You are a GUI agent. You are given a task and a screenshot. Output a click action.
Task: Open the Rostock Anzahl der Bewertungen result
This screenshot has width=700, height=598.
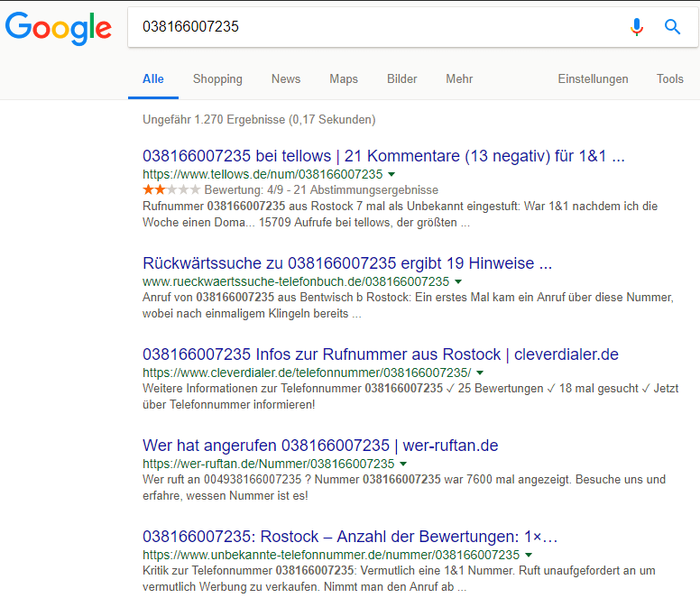point(350,537)
